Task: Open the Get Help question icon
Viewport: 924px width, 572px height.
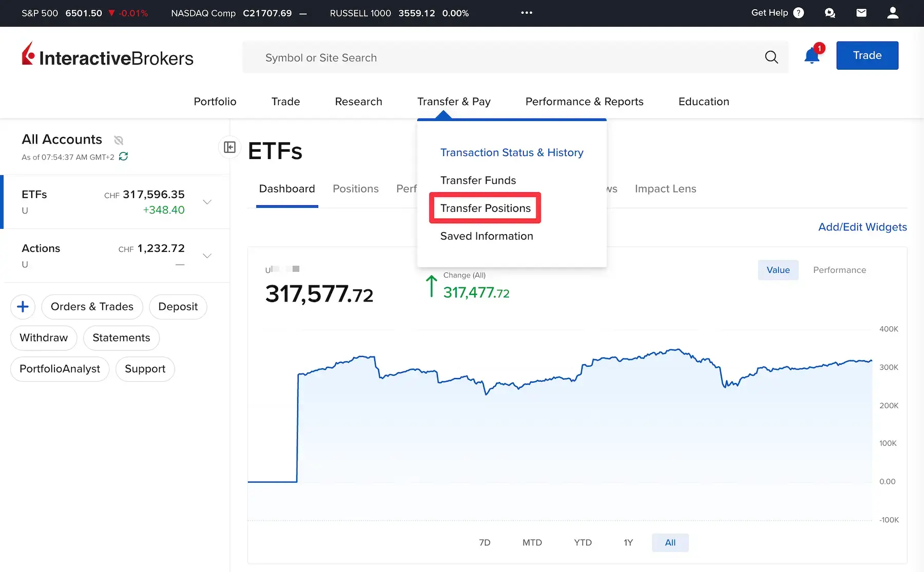Action: tap(799, 13)
